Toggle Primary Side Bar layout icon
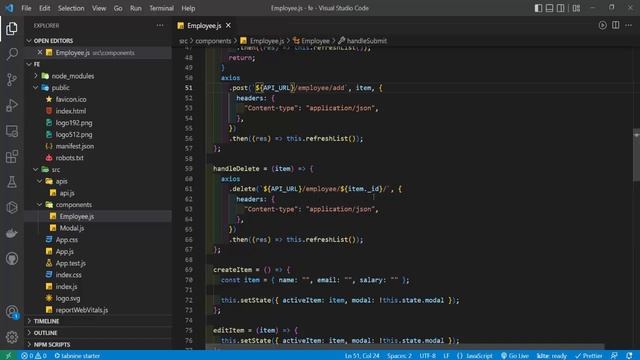This screenshot has width=640, height=360. (x=538, y=8)
